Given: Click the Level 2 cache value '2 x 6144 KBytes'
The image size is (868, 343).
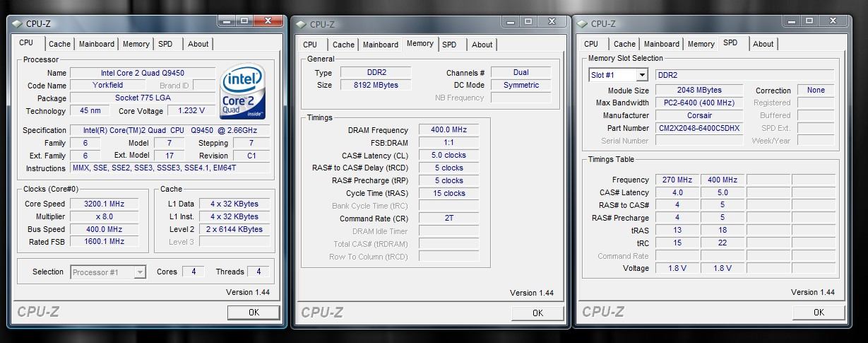Looking at the screenshot, I should 234,229.
